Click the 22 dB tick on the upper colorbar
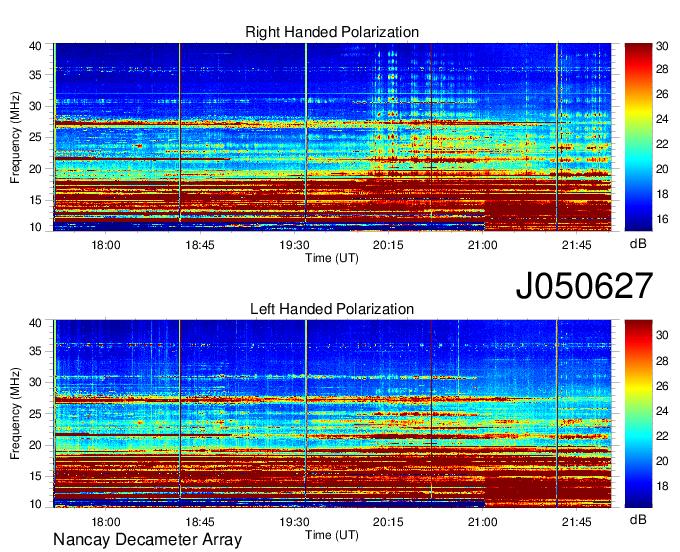 click(662, 144)
